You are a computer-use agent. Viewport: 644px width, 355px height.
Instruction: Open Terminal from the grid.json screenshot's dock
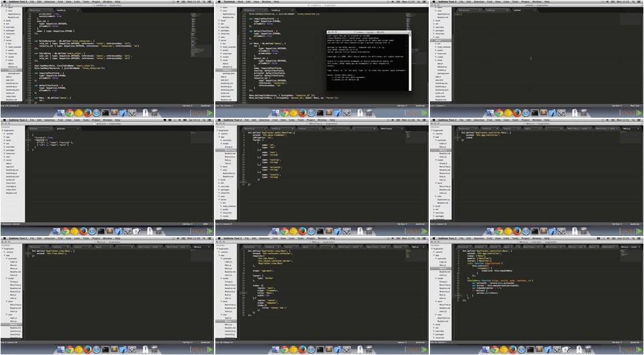coord(101,232)
